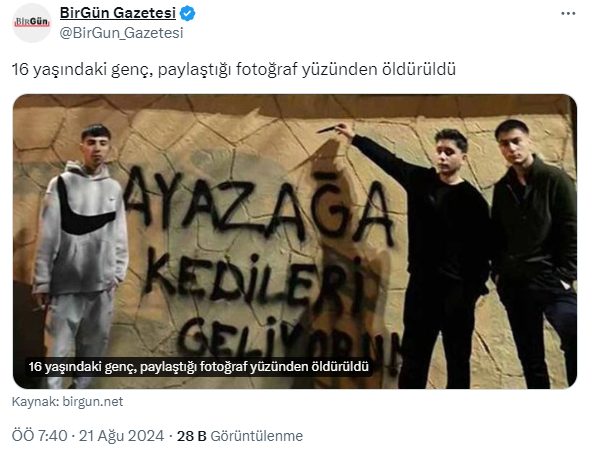The image size is (593, 455).
Task: Click the person in the grey hoodie
Action: 81,253
